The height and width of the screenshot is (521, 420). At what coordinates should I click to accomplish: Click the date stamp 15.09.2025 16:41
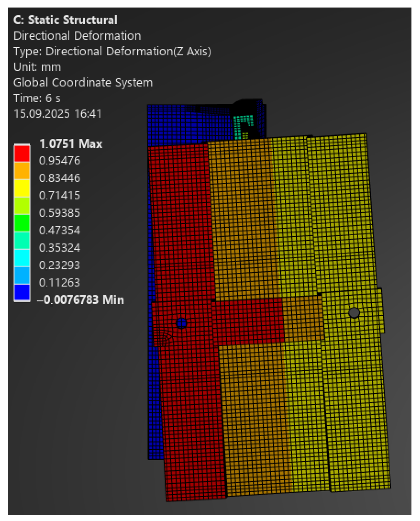57,114
